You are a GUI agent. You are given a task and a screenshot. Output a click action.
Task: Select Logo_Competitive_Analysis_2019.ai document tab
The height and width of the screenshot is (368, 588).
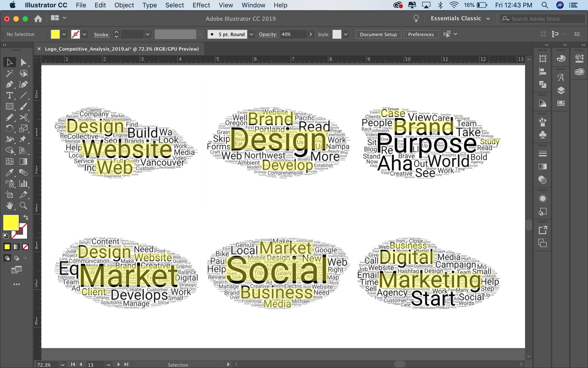click(x=122, y=49)
